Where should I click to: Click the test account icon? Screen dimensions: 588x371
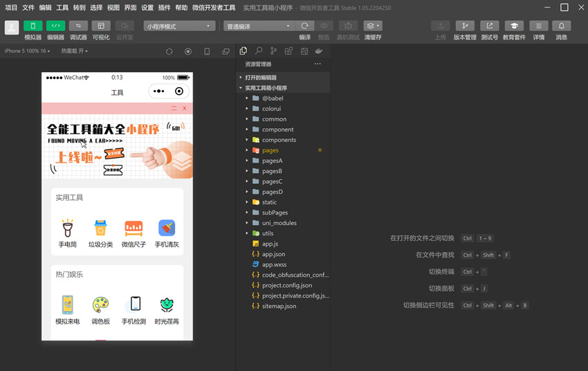[x=490, y=26]
